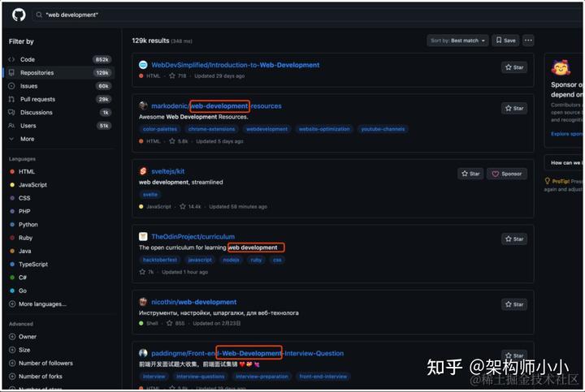Open the three-dot options menu
The height and width of the screenshot is (392, 585).
click(x=528, y=41)
